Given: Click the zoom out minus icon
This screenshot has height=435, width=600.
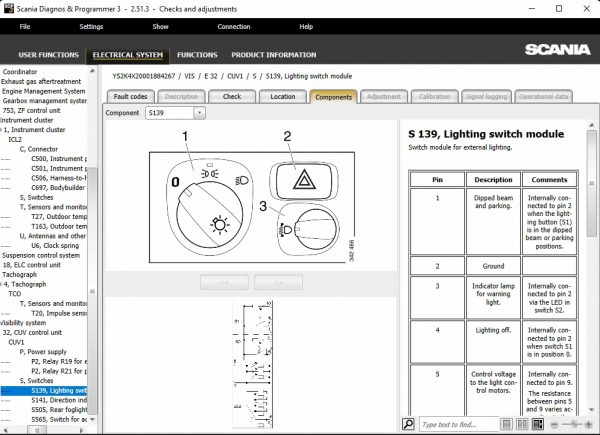Looking at the screenshot, I should [554, 424].
